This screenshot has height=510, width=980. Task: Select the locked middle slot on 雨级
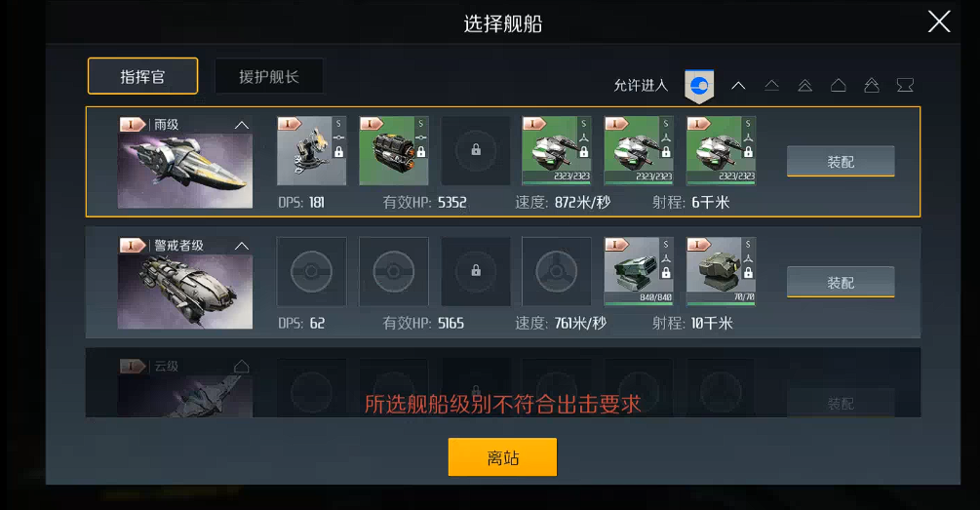point(476,150)
